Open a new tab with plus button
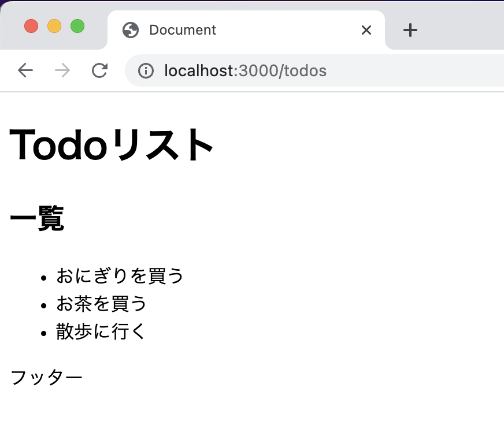Screen dimensions: 504x440 [x=410, y=30]
